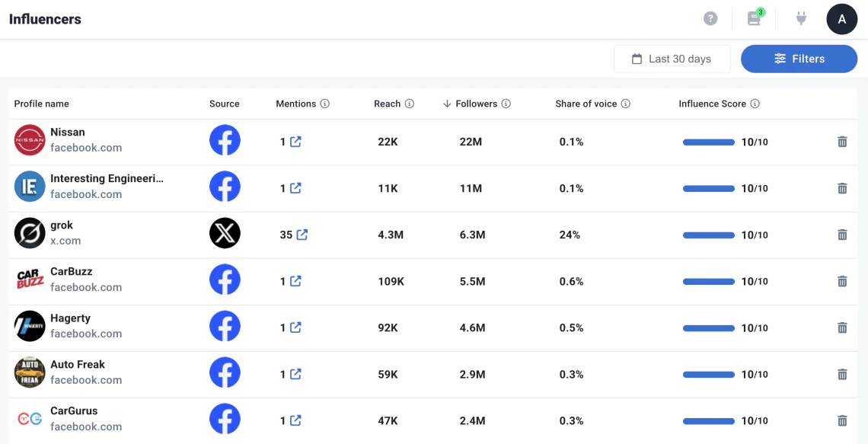Click the X source icon for grok
Screen dimensions: 868x444
pos(225,233)
